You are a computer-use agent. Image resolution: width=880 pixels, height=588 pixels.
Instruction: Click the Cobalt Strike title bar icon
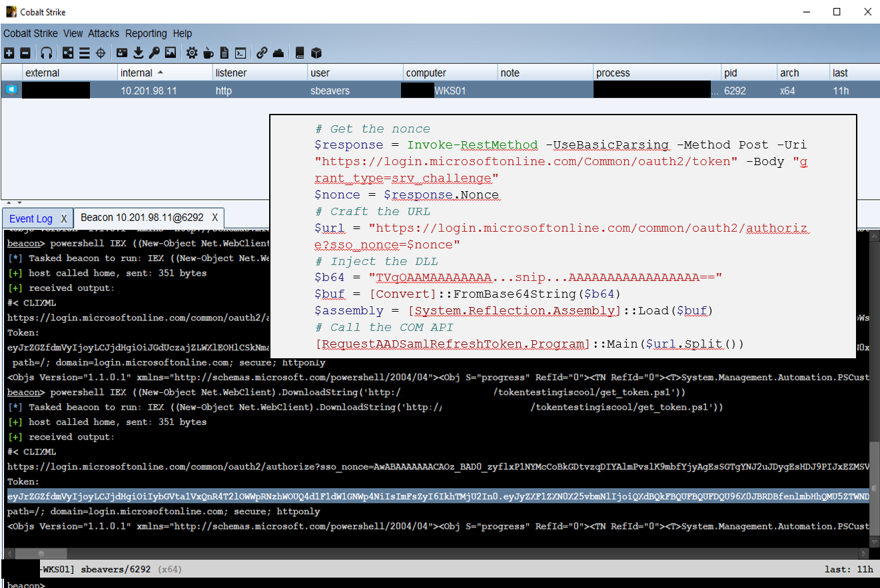click(x=11, y=12)
